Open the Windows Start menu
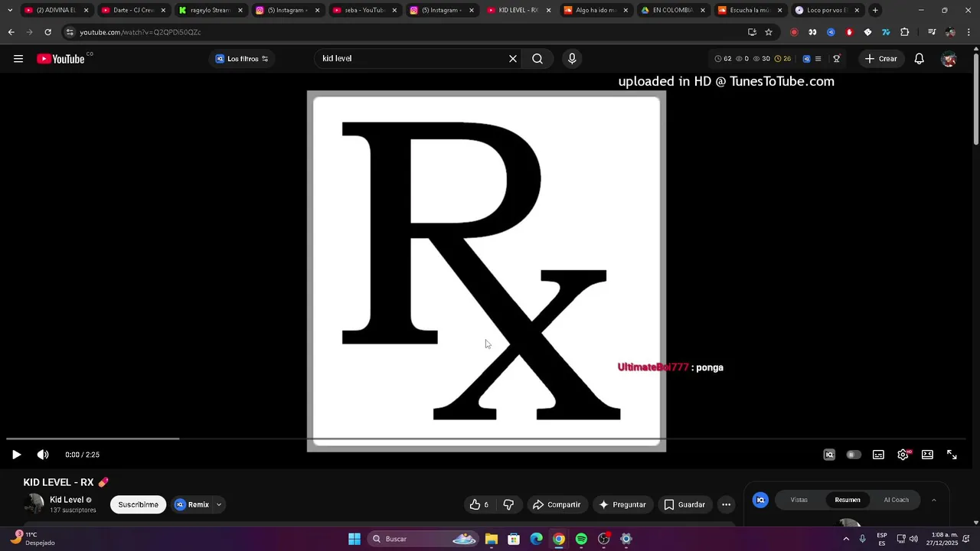 [x=354, y=539]
